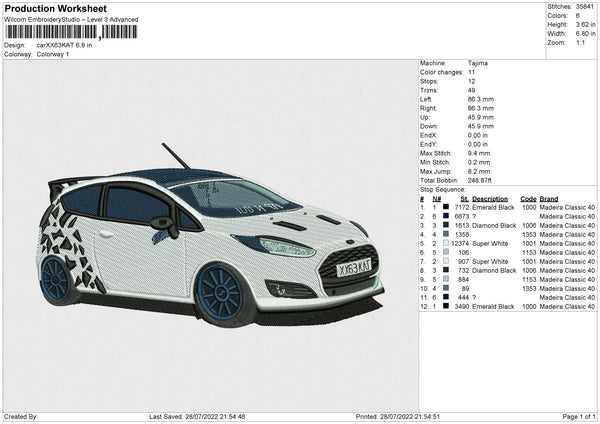Image resolution: width=600 pixels, height=424 pixels.
Task: Click the Stop Sequence heading
Action: (442, 190)
